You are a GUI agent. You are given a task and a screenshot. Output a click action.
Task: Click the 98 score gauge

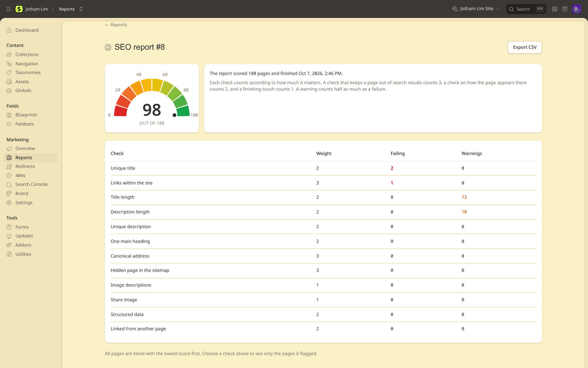[152, 98]
